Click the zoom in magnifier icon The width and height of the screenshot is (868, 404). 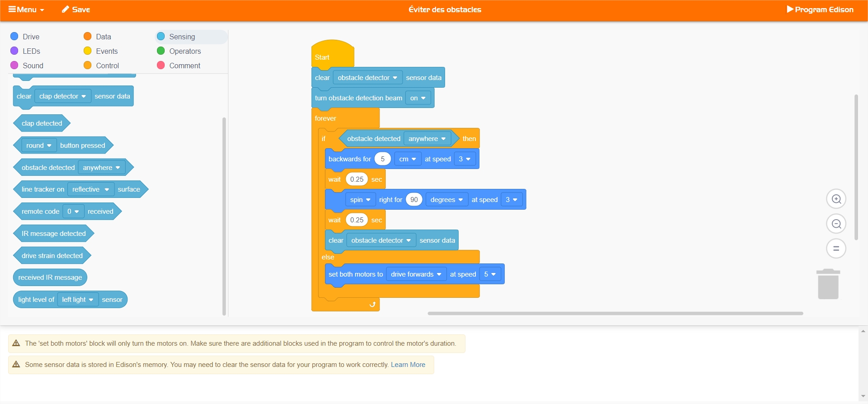click(x=836, y=199)
